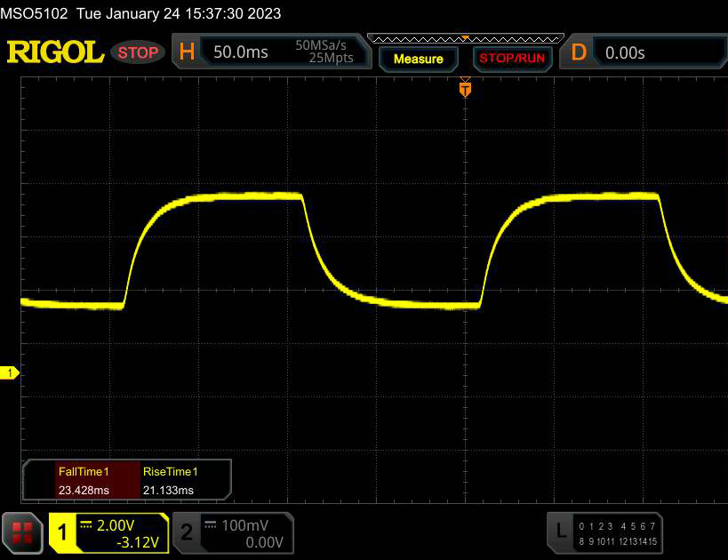Click the red STOP status badge
The height and width of the screenshot is (560, 728).
click(139, 52)
